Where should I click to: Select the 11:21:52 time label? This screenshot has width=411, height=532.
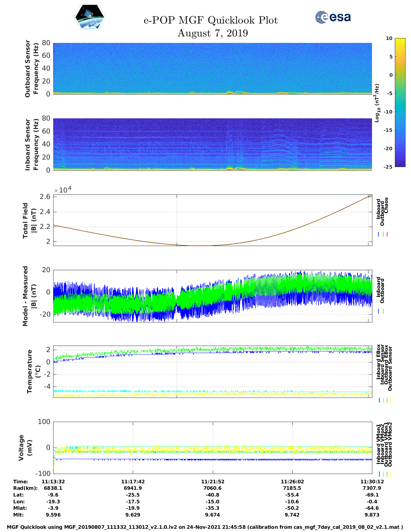[212, 482]
